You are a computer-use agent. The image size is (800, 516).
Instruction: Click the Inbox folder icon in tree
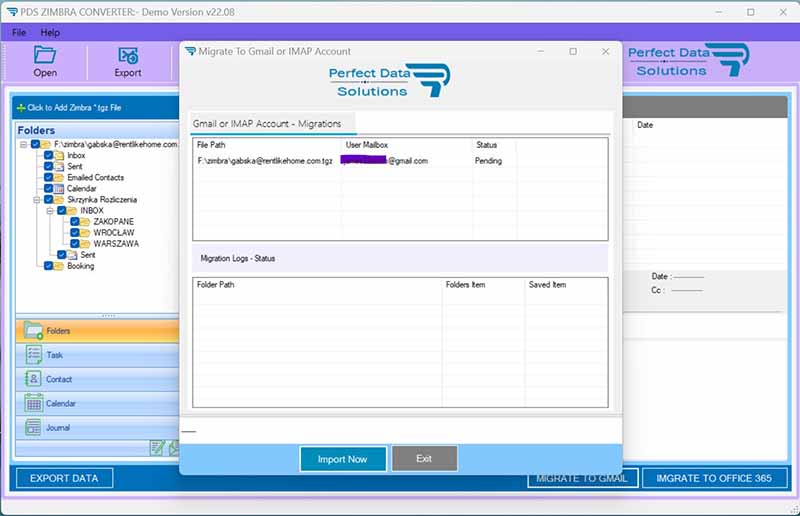(x=59, y=155)
